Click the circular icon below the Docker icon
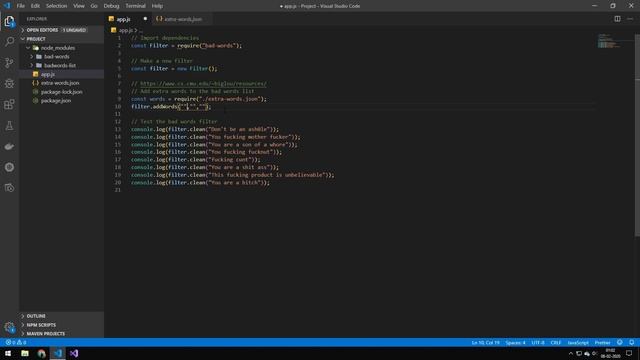This screenshot has width=640, height=360. pyautogui.click(x=9, y=167)
